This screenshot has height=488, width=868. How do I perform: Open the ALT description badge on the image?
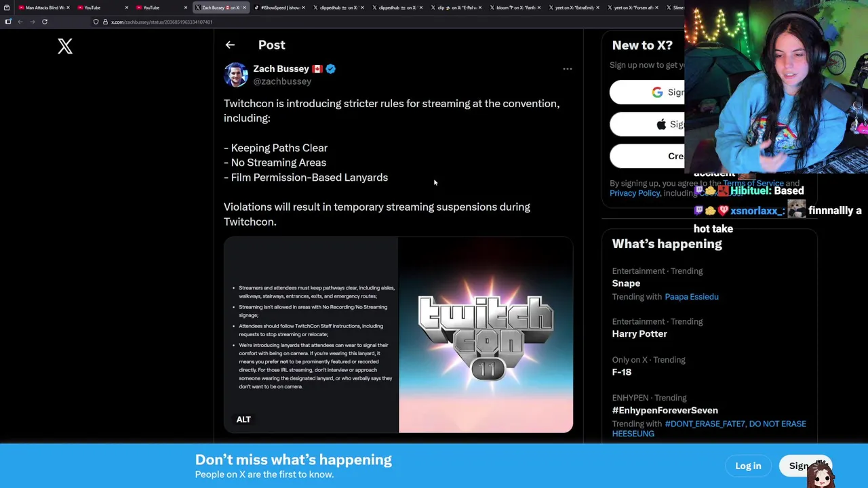point(243,420)
